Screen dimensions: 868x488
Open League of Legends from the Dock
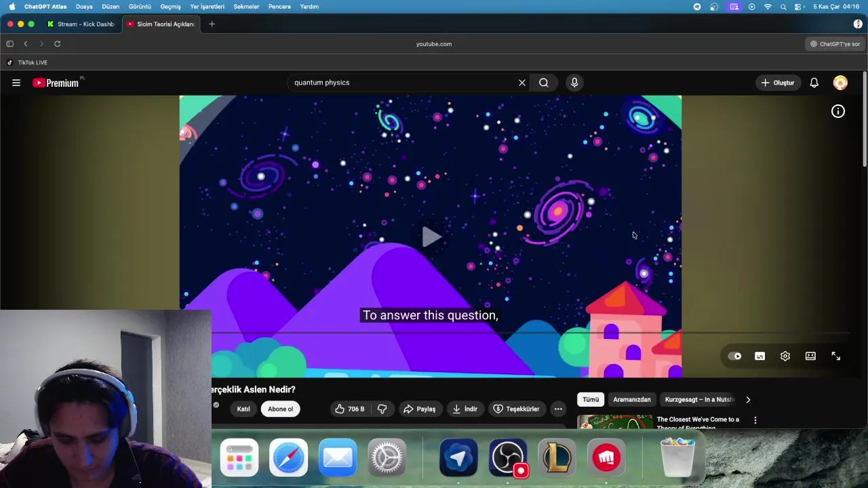[557, 457]
